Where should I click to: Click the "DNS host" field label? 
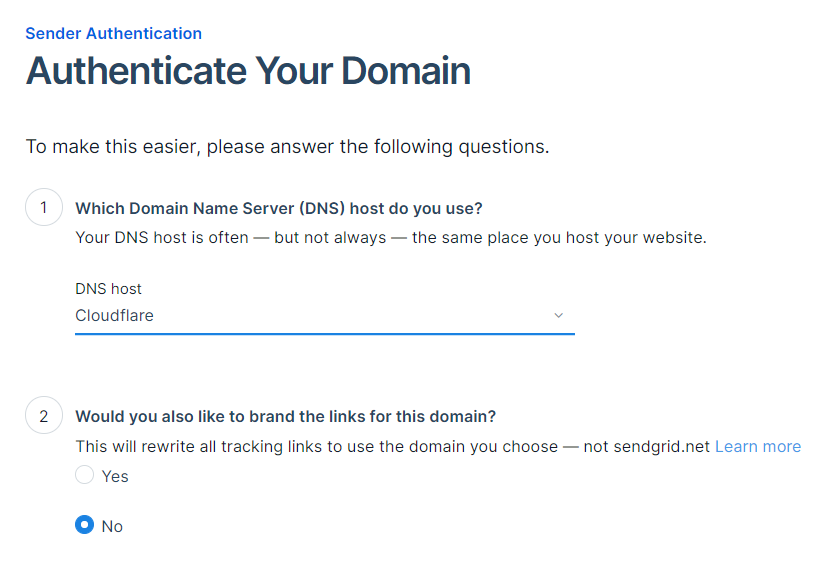pos(108,289)
